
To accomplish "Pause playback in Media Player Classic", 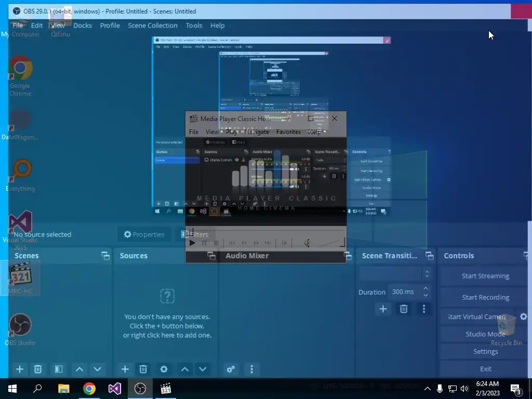I will pyautogui.click(x=204, y=243).
